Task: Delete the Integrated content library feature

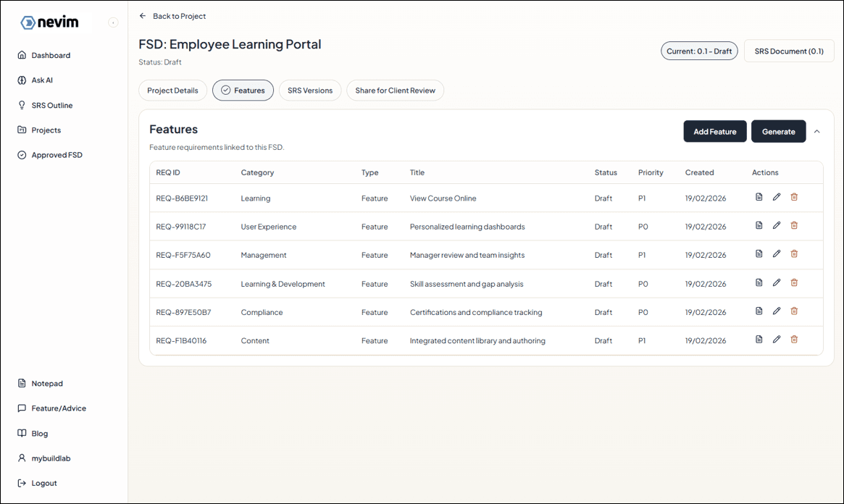Action: coord(794,339)
